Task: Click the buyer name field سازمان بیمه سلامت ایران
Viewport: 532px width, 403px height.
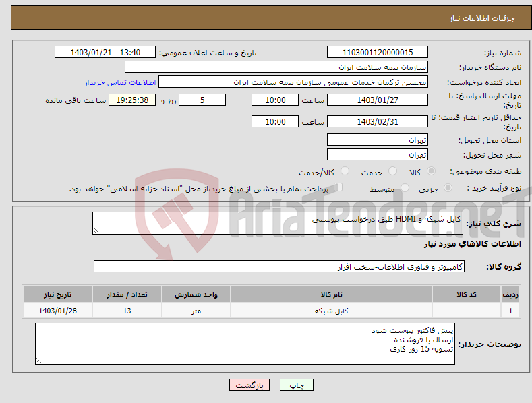Action: (276, 67)
